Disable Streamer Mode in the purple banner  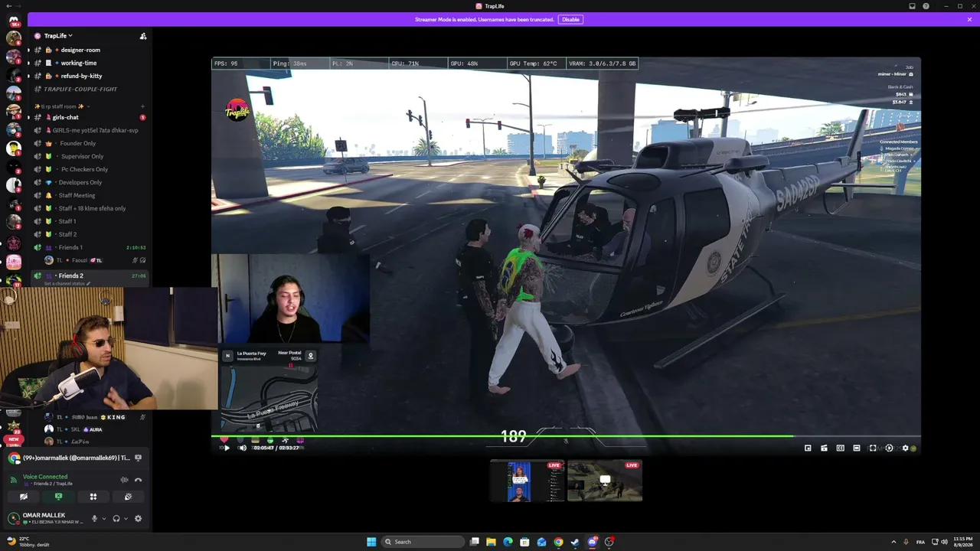pos(570,19)
